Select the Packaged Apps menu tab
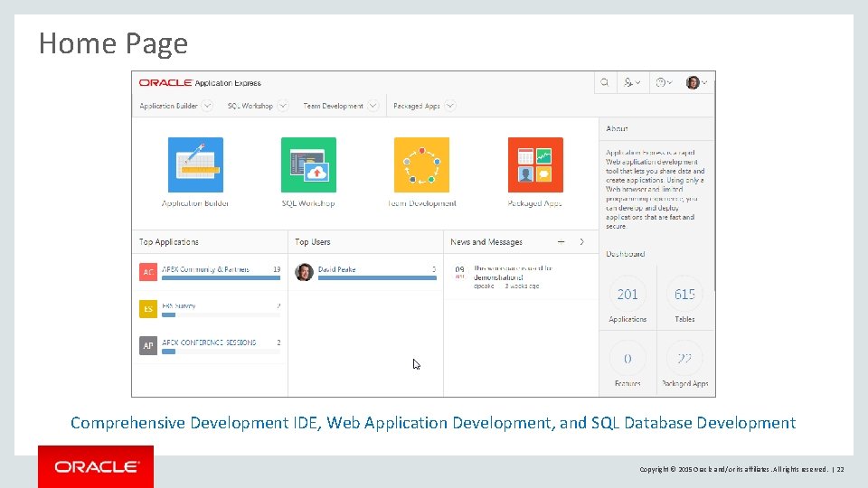Screen dimensions: 868x488 pyautogui.click(x=417, y=106)
